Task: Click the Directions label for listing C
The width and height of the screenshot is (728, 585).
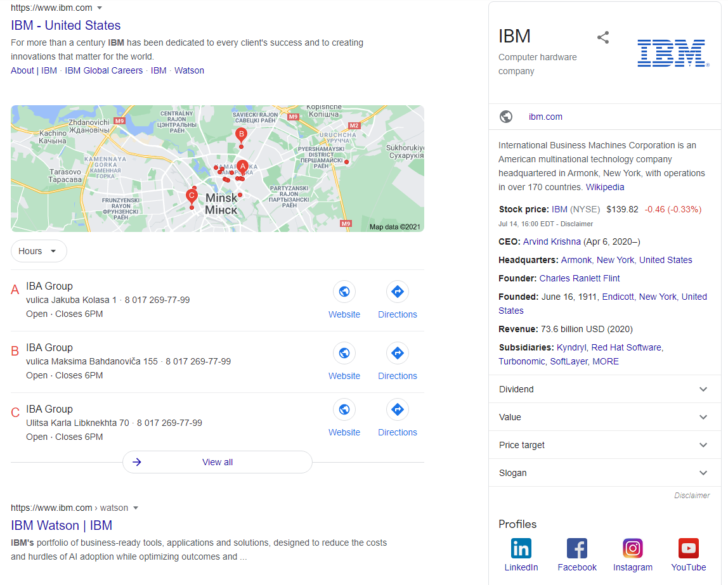Action: pos(398,432)
